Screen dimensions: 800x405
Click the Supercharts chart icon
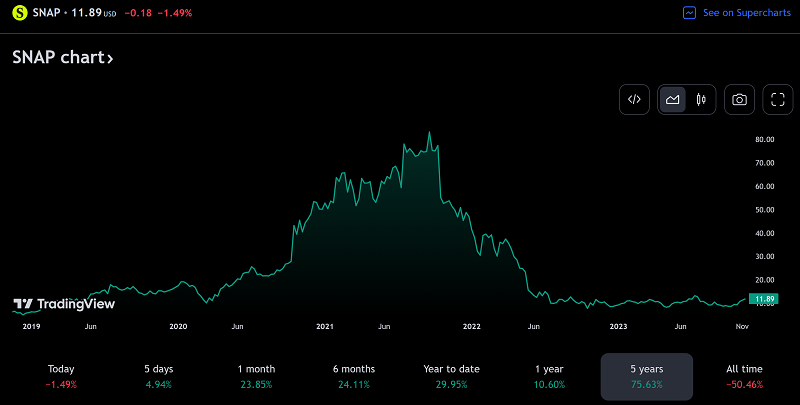click(689, 13)
